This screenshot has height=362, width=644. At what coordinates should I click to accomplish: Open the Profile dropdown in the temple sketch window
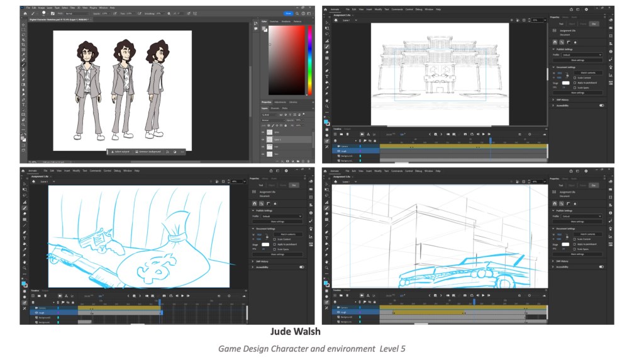click(582, 55)
